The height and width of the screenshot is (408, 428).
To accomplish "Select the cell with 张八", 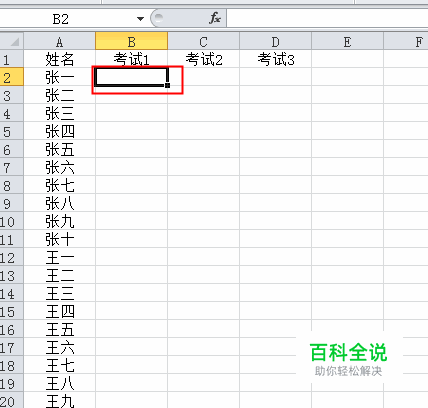I will (x=59, y=203).
